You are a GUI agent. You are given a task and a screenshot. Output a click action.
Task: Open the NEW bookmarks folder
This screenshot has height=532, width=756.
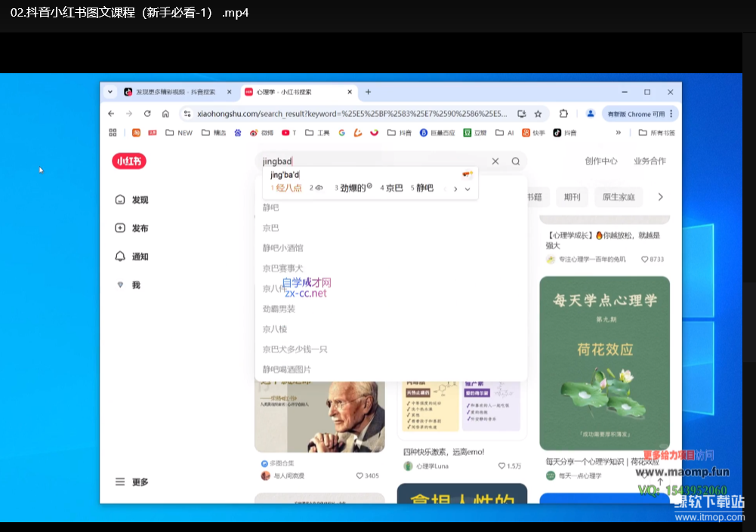click(179, 133)
